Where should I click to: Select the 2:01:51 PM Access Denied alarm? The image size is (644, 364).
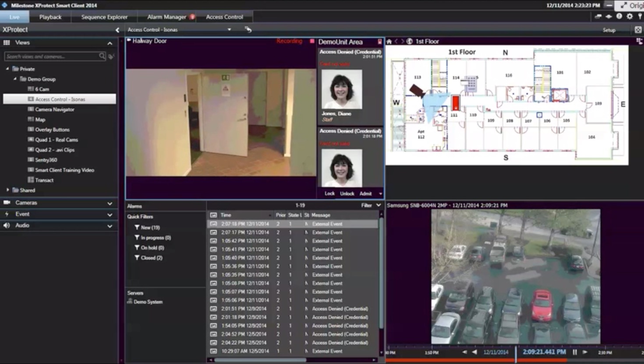click(x=292, y=309)
